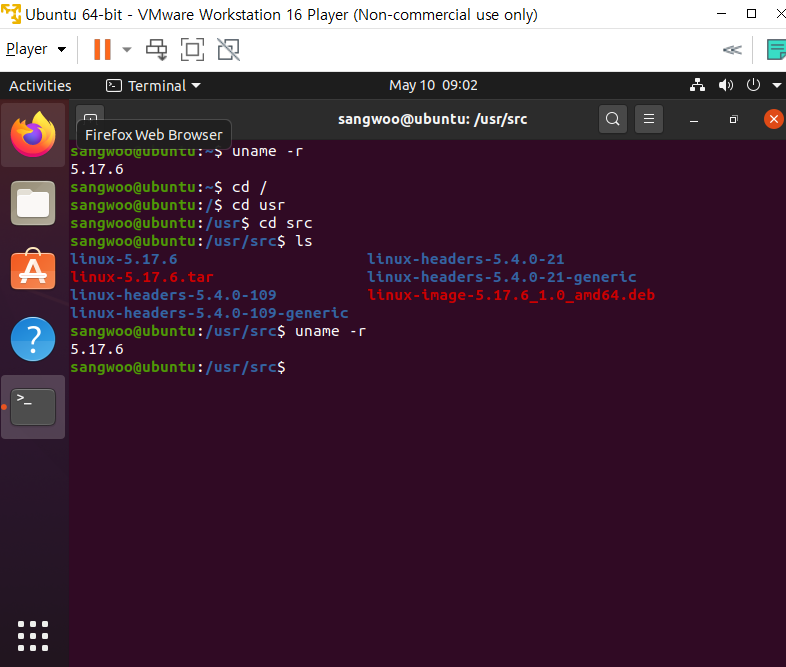The height and width of the screenshot is (667, 786).
Task: Close the Terminal window
Action: (x=773, y=119)
